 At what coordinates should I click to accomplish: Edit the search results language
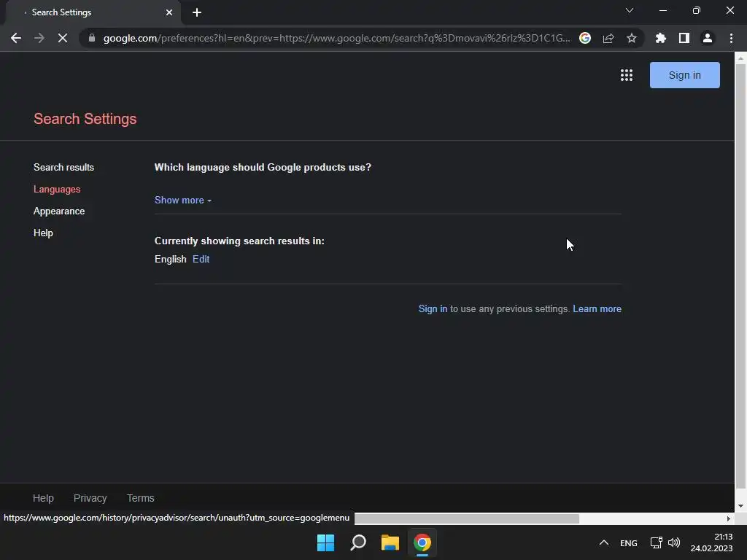pyautogui.click(x=201, y=259)
